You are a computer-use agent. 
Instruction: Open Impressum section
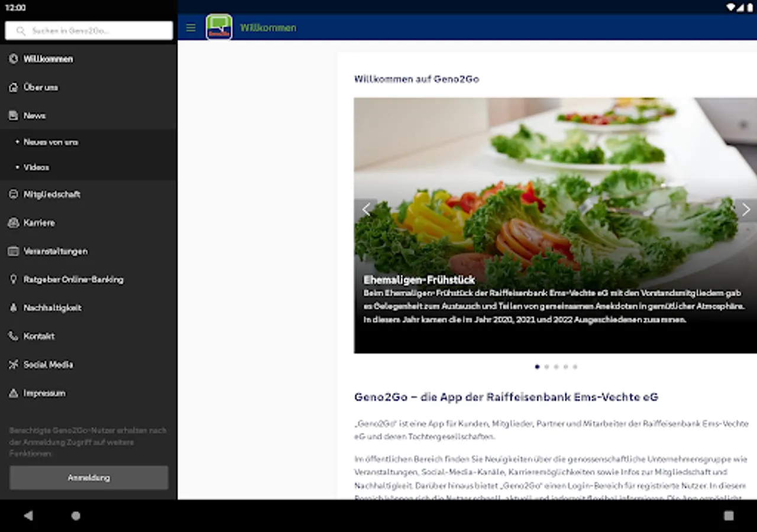coord(89,392)
